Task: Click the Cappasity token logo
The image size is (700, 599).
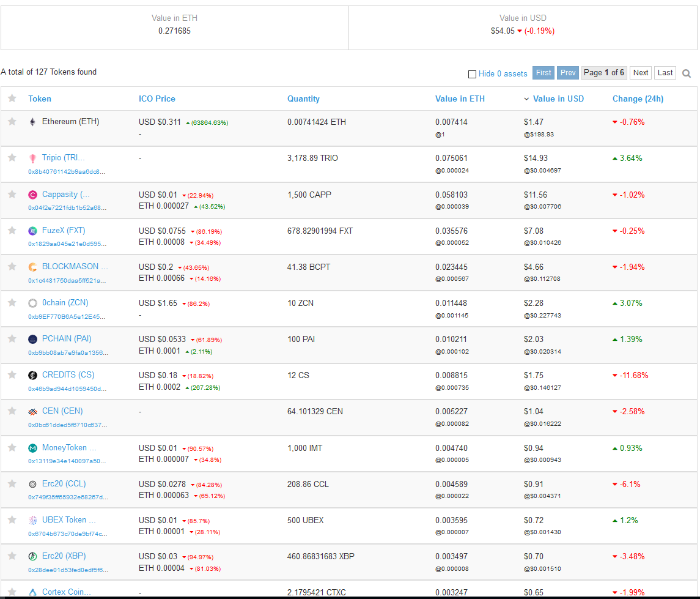Action: (32, 195)
